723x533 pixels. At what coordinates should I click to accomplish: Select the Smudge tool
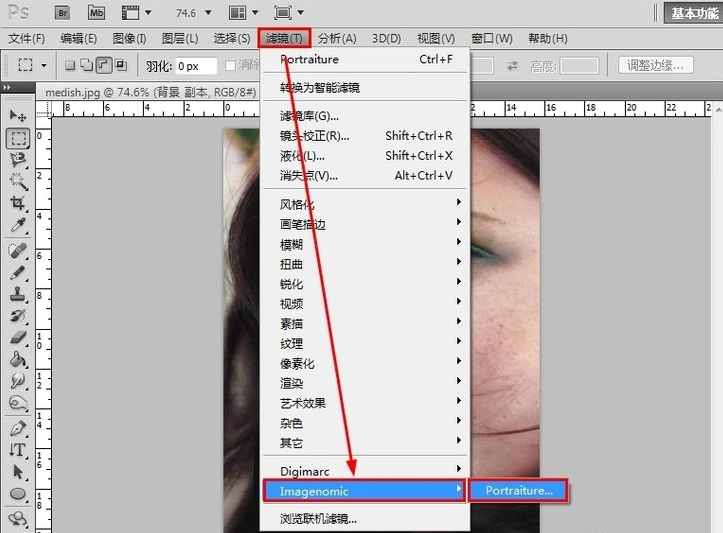tap(18, 381)
